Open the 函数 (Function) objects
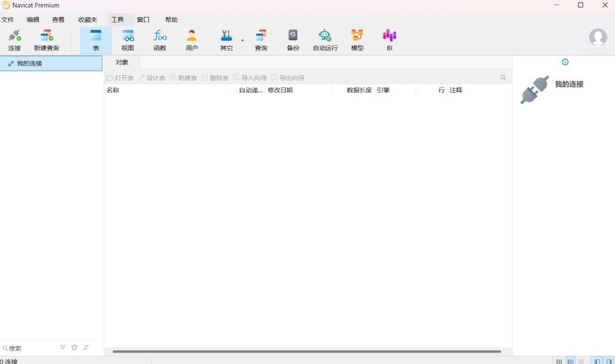Viewport: 615px width, 364px height. pyautogui.click(x=160, y=40)
